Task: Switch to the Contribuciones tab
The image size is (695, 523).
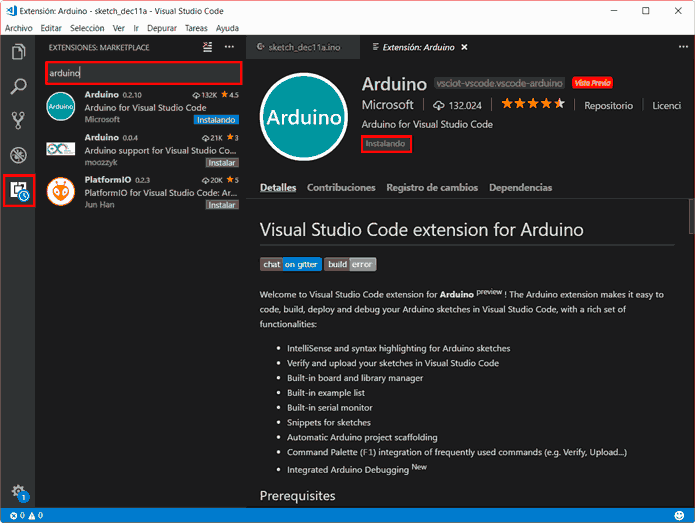Action: [x=341, y=187]
